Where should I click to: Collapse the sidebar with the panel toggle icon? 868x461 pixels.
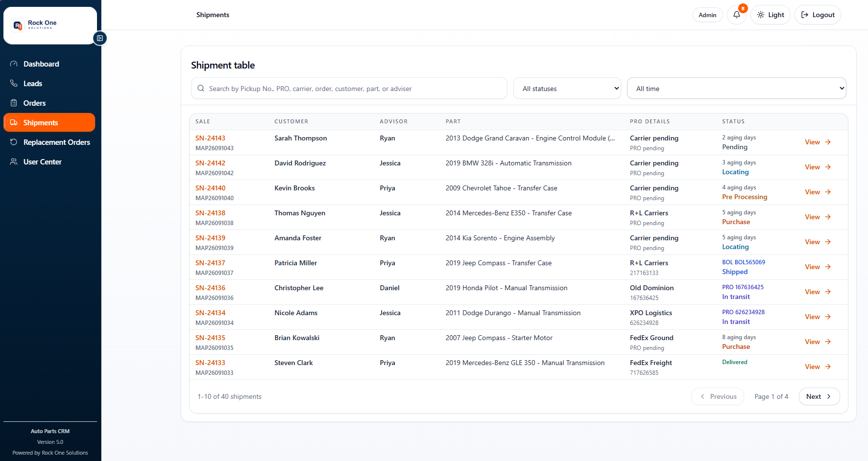point(100,38)
